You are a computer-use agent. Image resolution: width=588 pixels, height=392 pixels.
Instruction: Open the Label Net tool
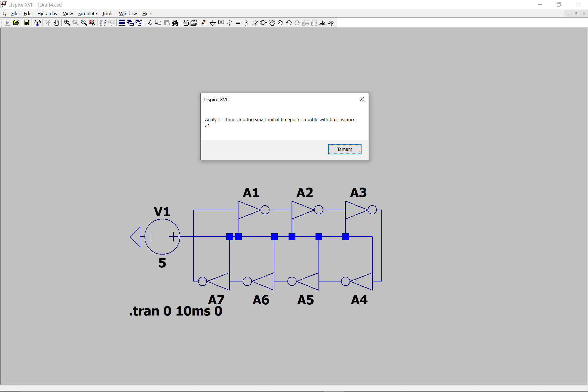221,23
